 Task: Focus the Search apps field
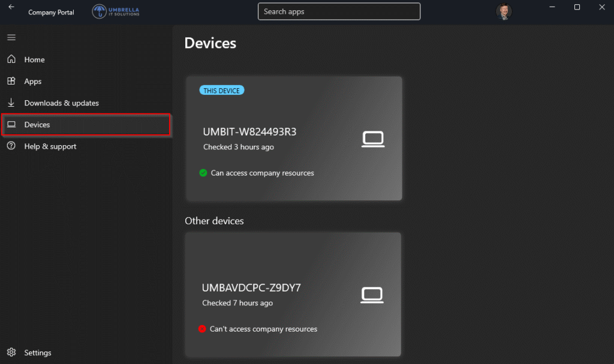[339, 11]
